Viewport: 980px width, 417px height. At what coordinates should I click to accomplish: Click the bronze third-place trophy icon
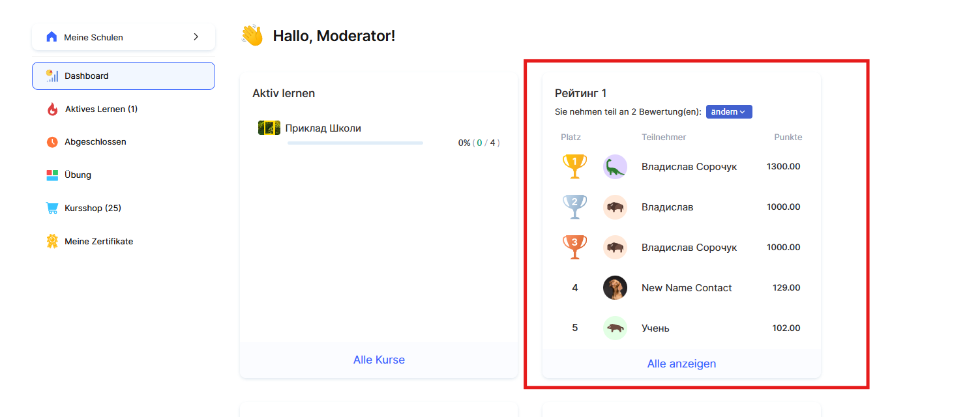pyautogui.click(x=574, y=247)
